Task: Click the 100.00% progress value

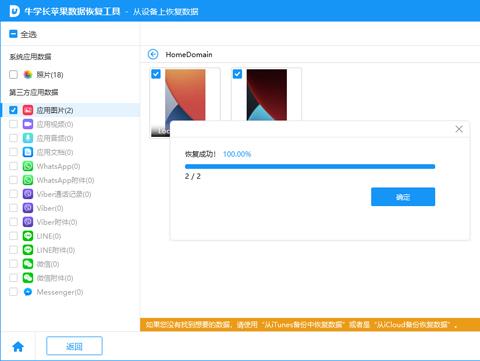Action: tap(237, 154)
